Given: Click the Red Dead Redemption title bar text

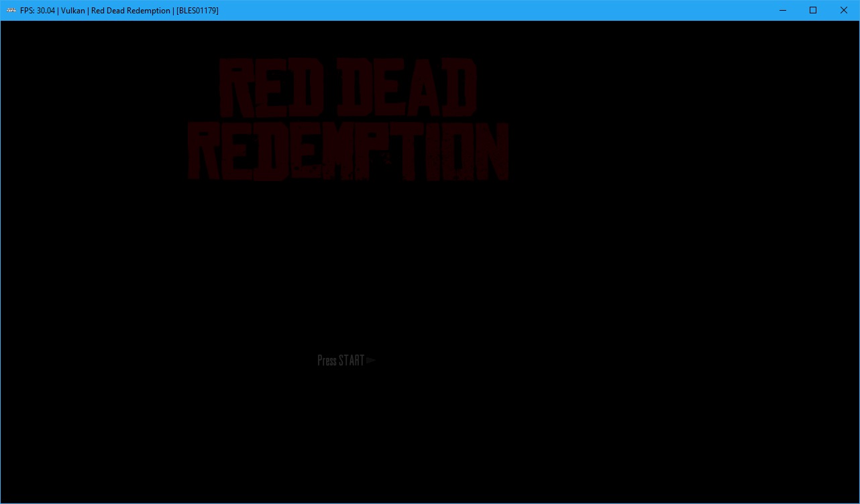Looking at the screenshot, I should pyautogui.click(x=131, y=10).
